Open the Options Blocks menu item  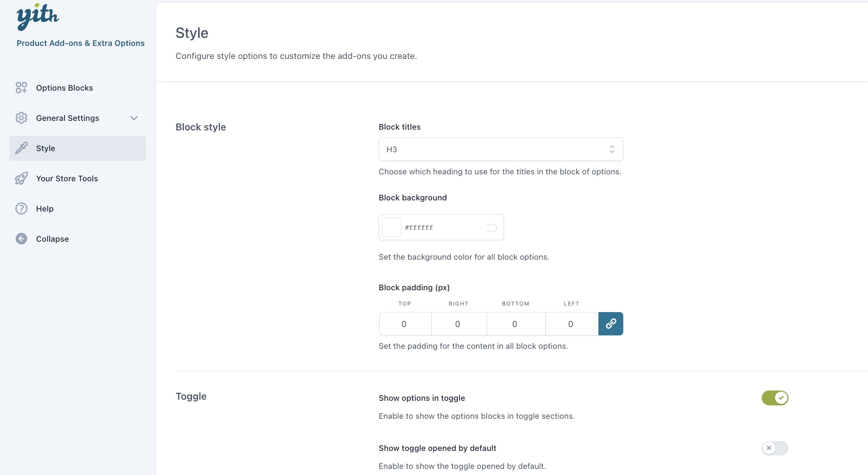pyautogui.click(x=64, y=88)
